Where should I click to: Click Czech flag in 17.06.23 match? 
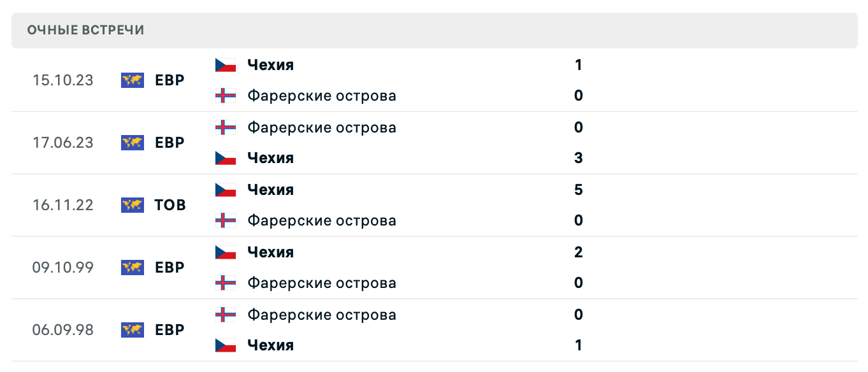[x=226, y=158]
